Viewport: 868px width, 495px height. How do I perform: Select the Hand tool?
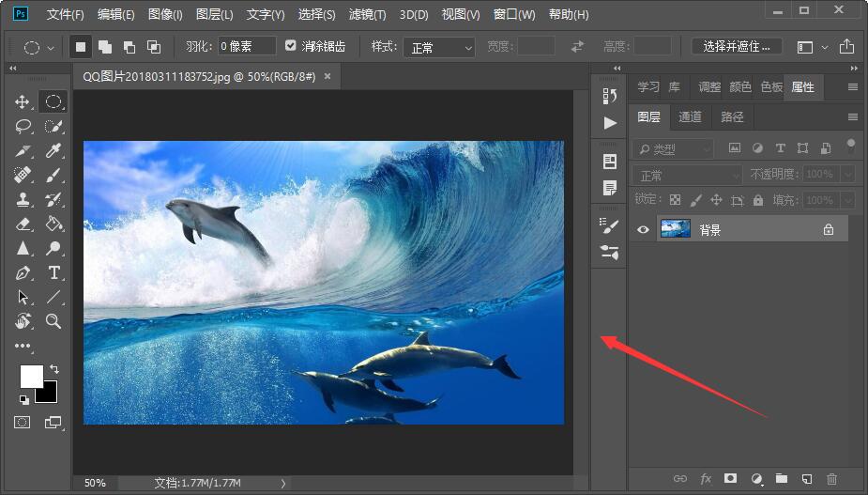click(23, 321)
